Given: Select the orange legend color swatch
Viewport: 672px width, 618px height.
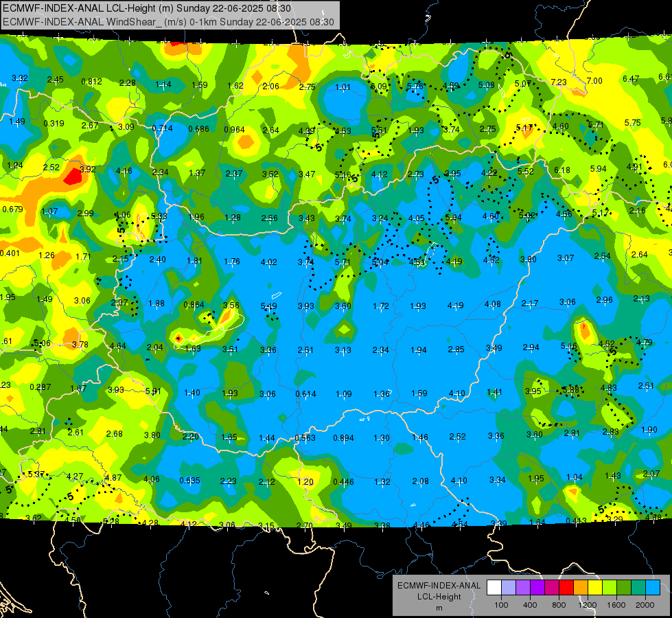Looking at the screenshot, I should coord(581,588).
